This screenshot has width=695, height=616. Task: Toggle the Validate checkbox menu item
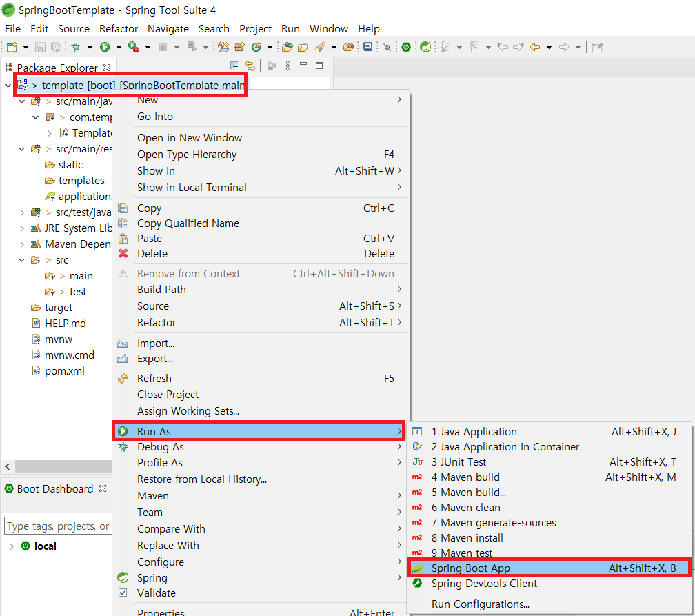pos(123,593)
